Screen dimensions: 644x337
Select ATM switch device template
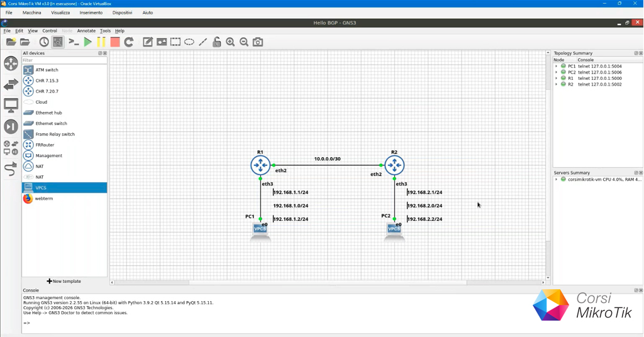65,70
